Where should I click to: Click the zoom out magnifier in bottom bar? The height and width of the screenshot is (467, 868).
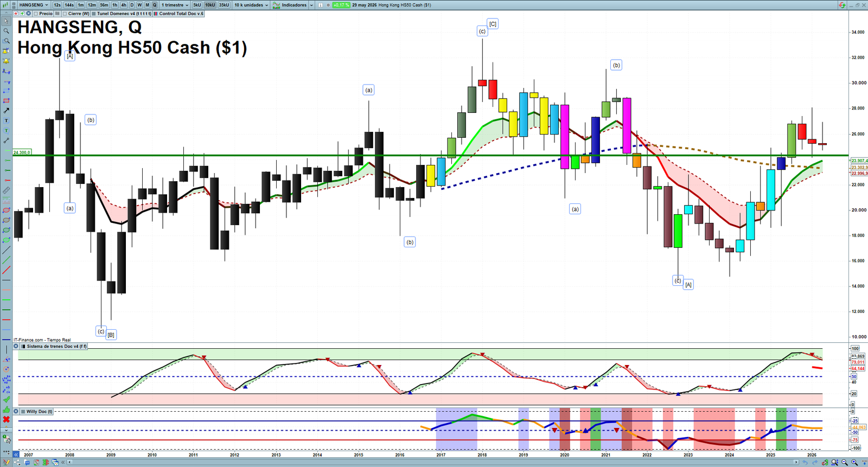click(845, 463)
